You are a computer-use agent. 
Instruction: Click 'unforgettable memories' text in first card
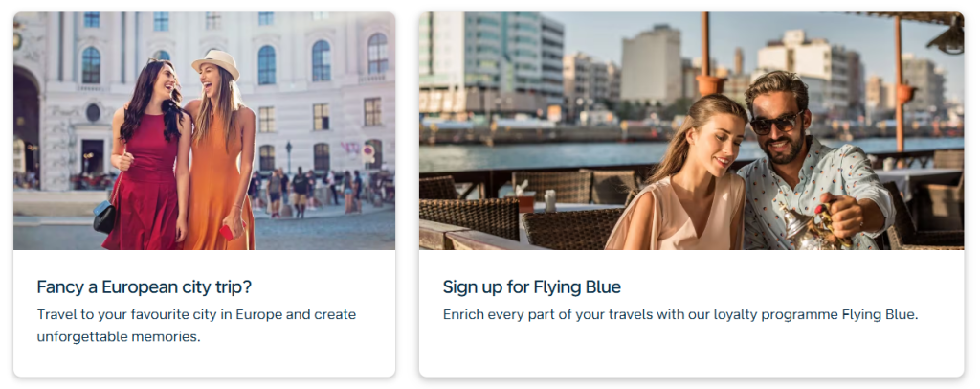tap(119, 336)
